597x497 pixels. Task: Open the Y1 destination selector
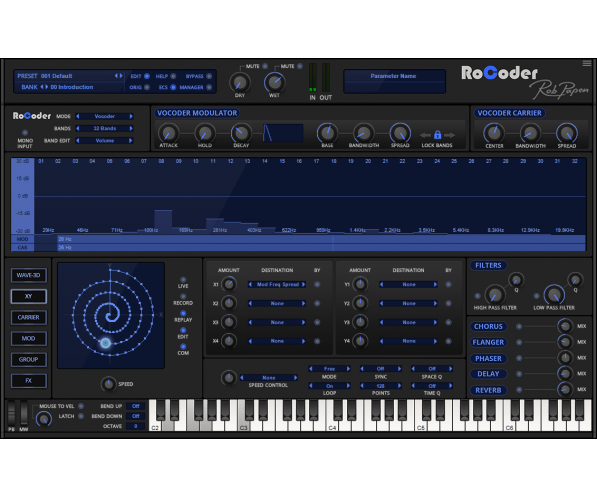pos(409,284)
